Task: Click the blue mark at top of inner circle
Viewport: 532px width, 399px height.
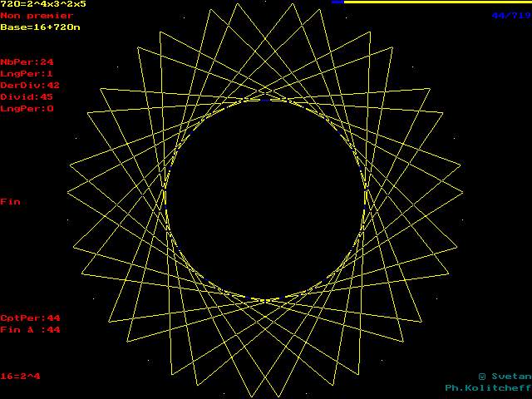Action: [264, 99]
